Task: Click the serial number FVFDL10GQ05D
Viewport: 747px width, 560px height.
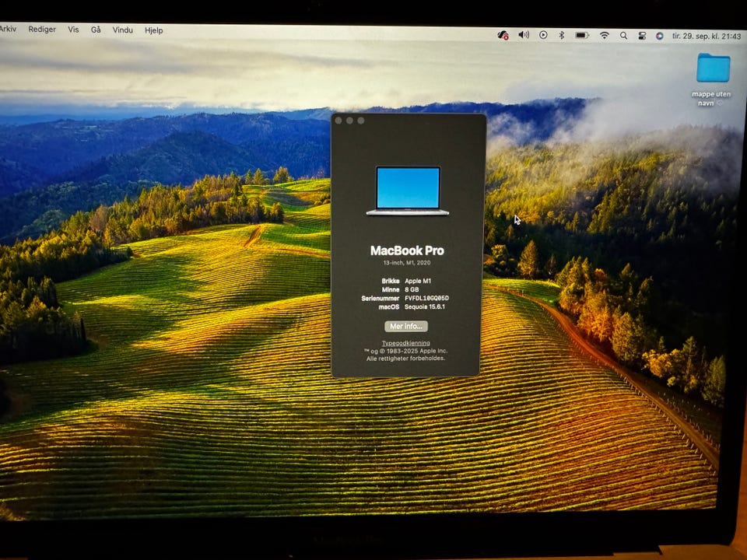Action: pos(427,298)
